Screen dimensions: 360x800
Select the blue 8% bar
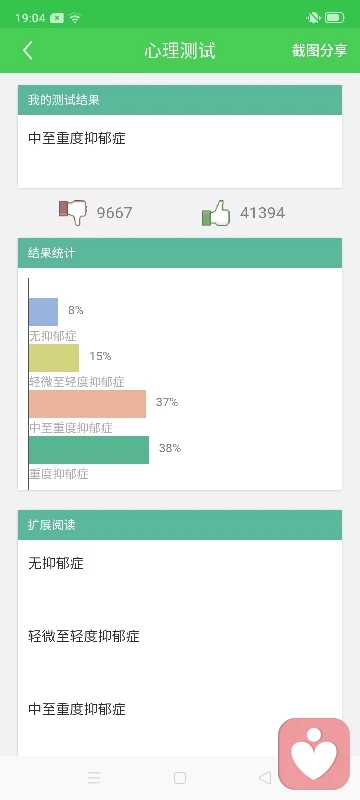(x=43, y=312)
